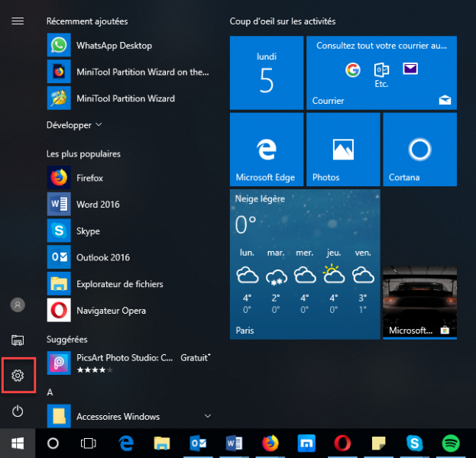Start Skype from the app list
476x458 pixels.
(129, 231)
